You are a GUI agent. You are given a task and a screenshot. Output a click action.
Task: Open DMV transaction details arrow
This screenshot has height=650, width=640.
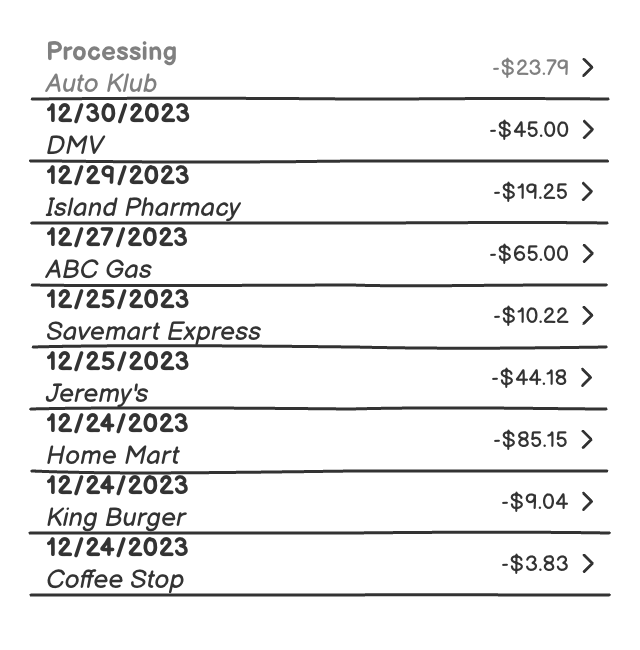tap(588, 129)
